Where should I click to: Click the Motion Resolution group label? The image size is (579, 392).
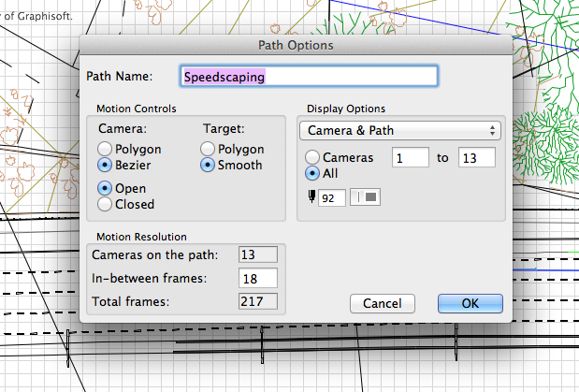[141, 237]
